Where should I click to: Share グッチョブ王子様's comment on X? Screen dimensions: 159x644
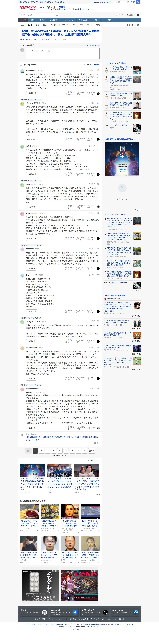(98, 140)
